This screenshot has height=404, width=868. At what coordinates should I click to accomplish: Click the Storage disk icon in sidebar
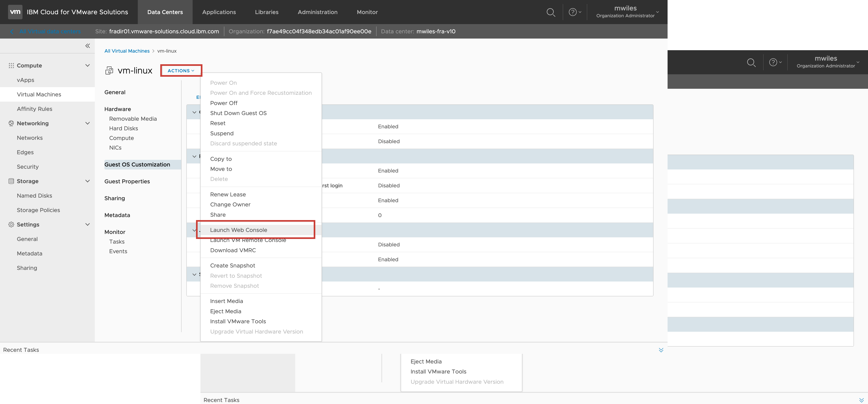pos(11,181)
